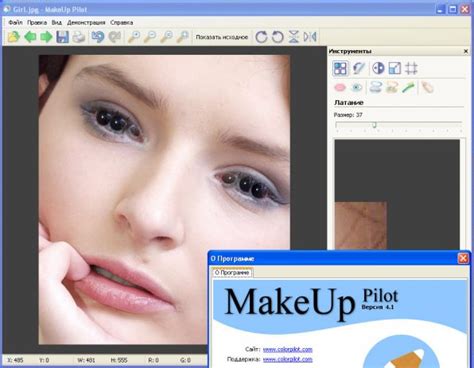Open the Демонстрация menu

86,23
